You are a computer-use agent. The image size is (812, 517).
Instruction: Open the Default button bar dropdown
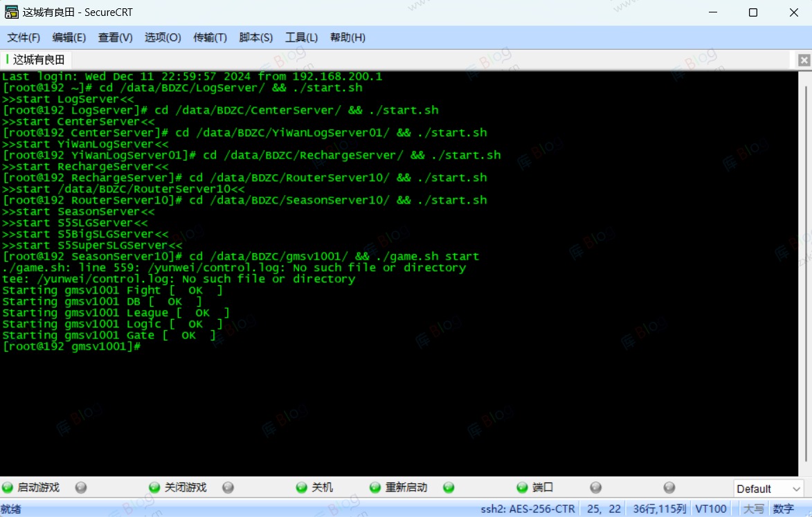point(768,489)
